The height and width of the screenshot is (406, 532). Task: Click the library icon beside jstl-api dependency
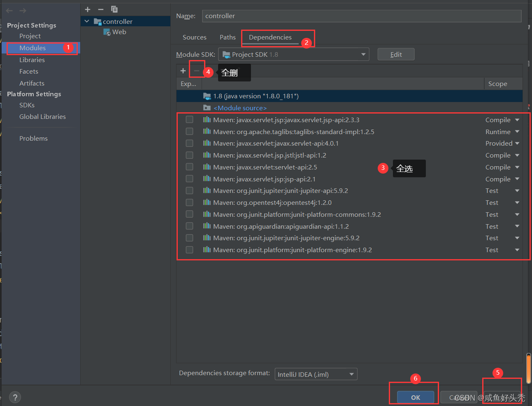tap(207, 155)
